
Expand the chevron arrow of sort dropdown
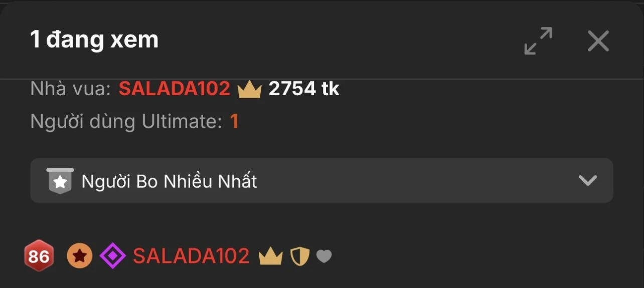tap(587, 181)
